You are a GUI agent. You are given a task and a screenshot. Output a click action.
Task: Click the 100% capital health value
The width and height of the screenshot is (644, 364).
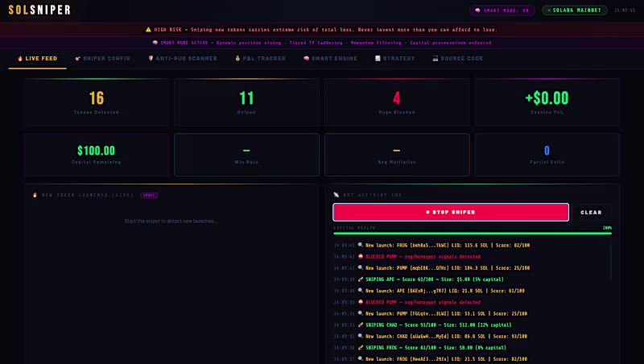click(x=607, y=228)
